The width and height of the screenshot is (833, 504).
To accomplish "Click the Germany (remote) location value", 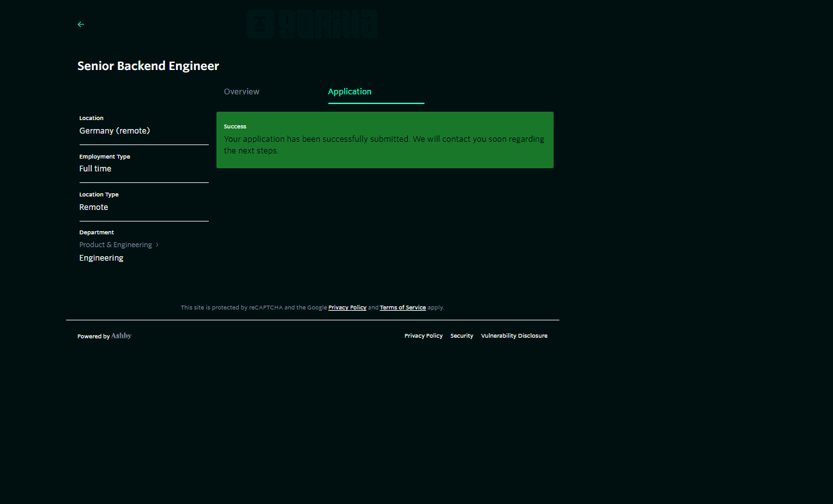I will [114, 130].
